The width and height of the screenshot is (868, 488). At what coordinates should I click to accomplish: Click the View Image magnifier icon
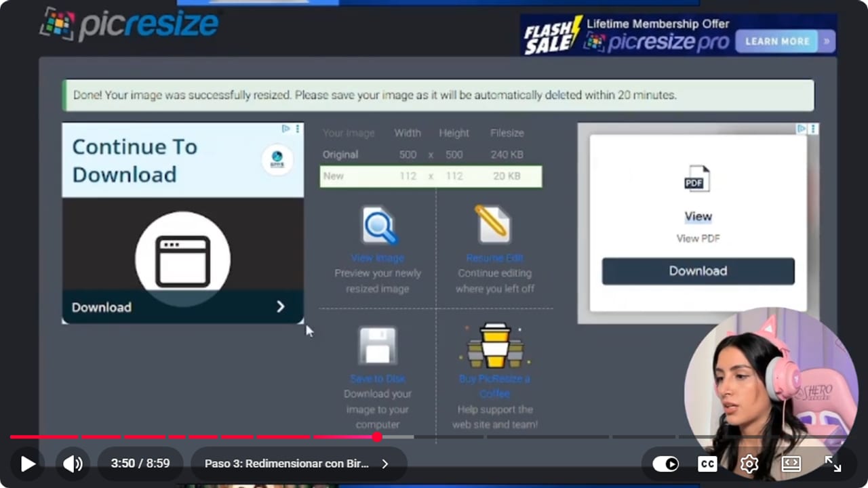point(378,226)
